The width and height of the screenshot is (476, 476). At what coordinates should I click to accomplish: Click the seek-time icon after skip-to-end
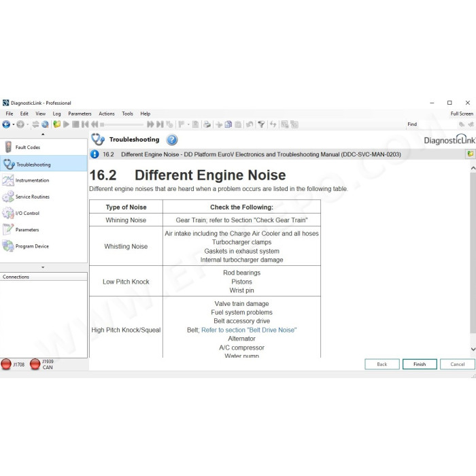(x=169, y=124)
